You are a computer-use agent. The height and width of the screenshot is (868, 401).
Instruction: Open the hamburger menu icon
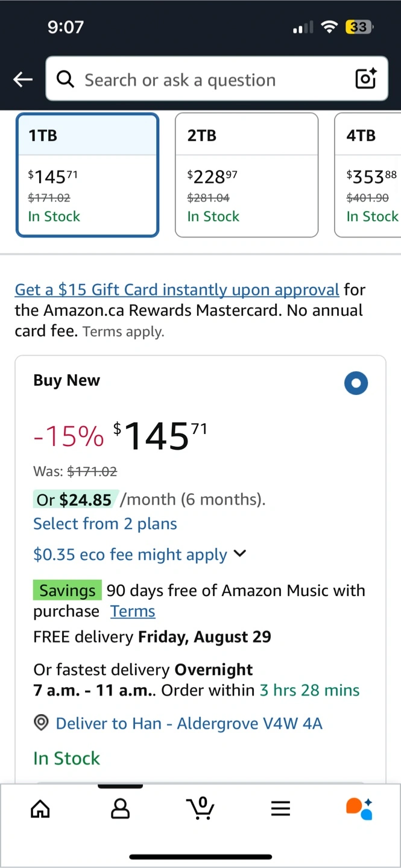click(x=280, y=808)
